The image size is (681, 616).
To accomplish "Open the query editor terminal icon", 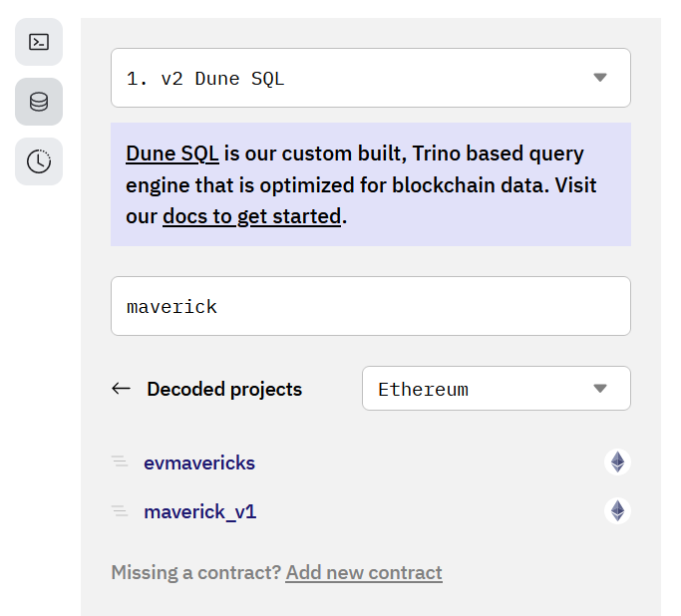I will [39, 42].
